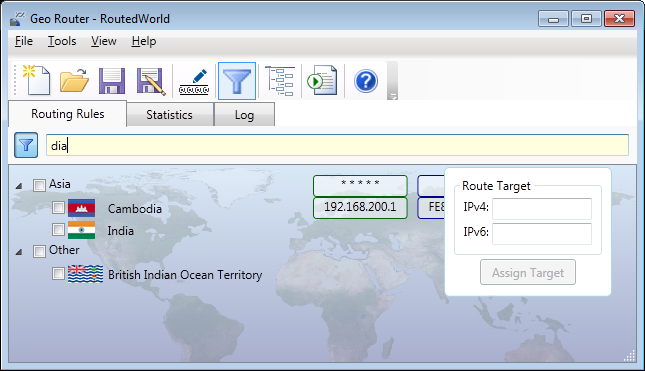
Task: Click the Other group label
Action: pos(64,250)
